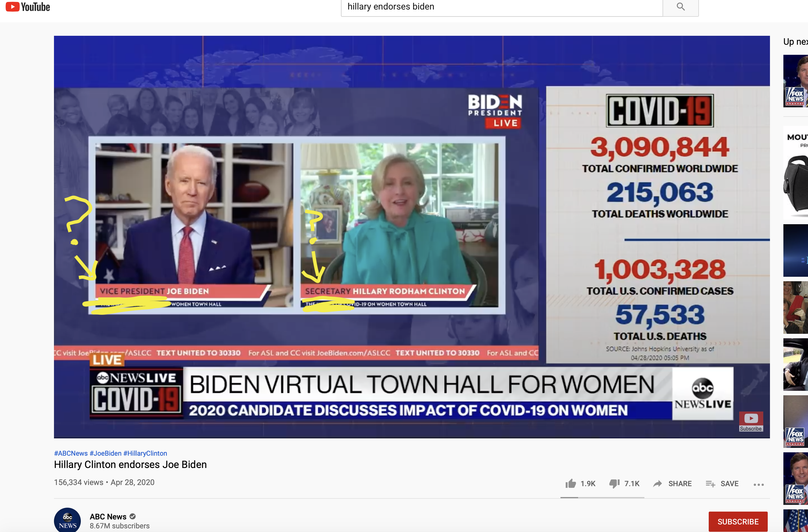808x532 pixels.
Task: Click Save to add video to playlist
Action: (x=722, y=483)
